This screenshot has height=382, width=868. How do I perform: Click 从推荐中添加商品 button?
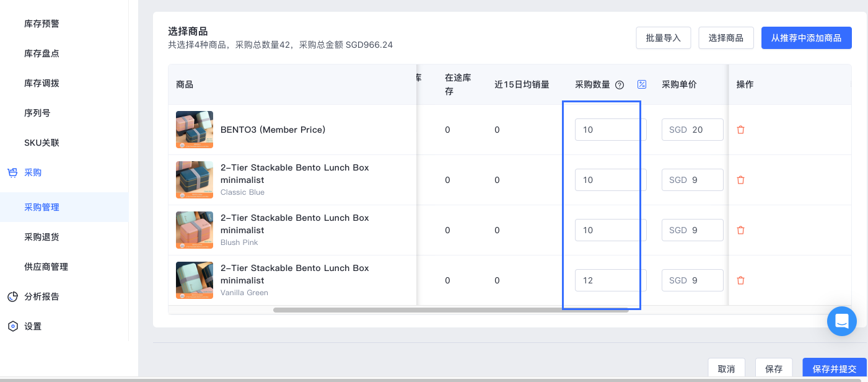(x=806, y=38)
